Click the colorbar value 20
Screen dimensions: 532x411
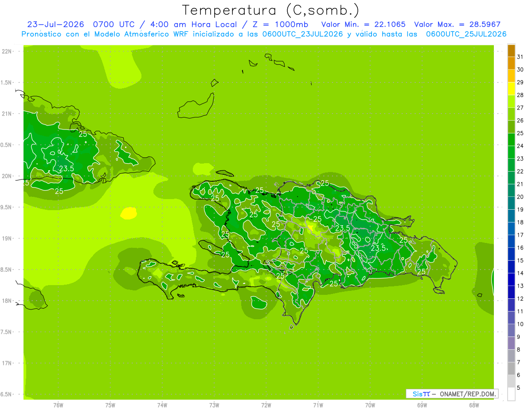520,197
